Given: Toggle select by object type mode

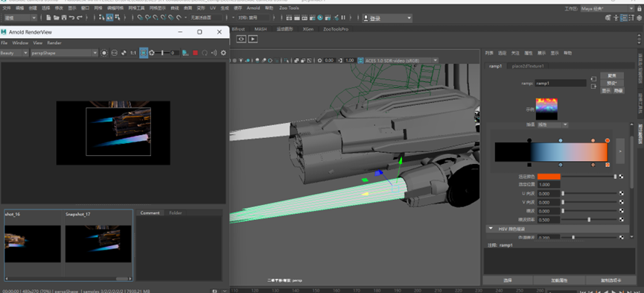Looking at the screenshot, I should click(x=110, y=18).
